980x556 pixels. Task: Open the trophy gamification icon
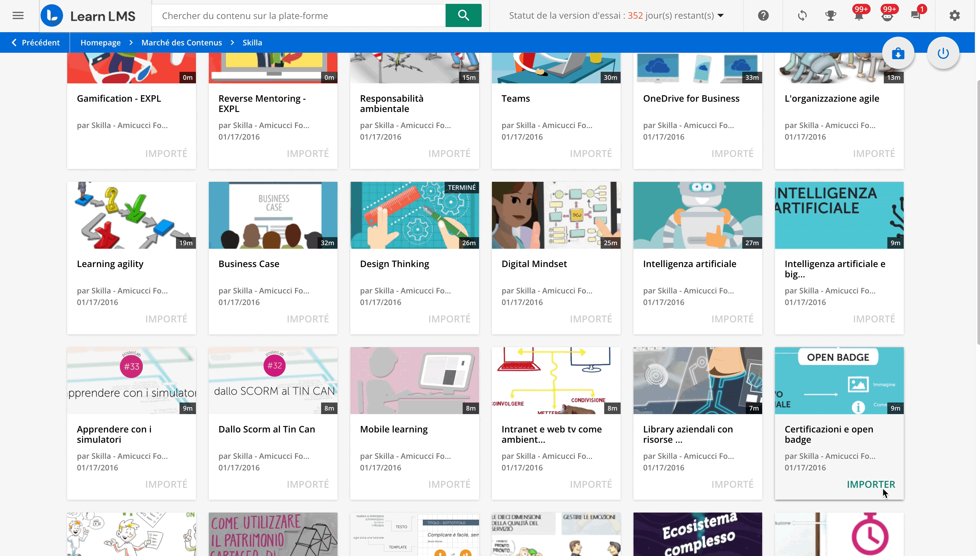tap(831, 16)
